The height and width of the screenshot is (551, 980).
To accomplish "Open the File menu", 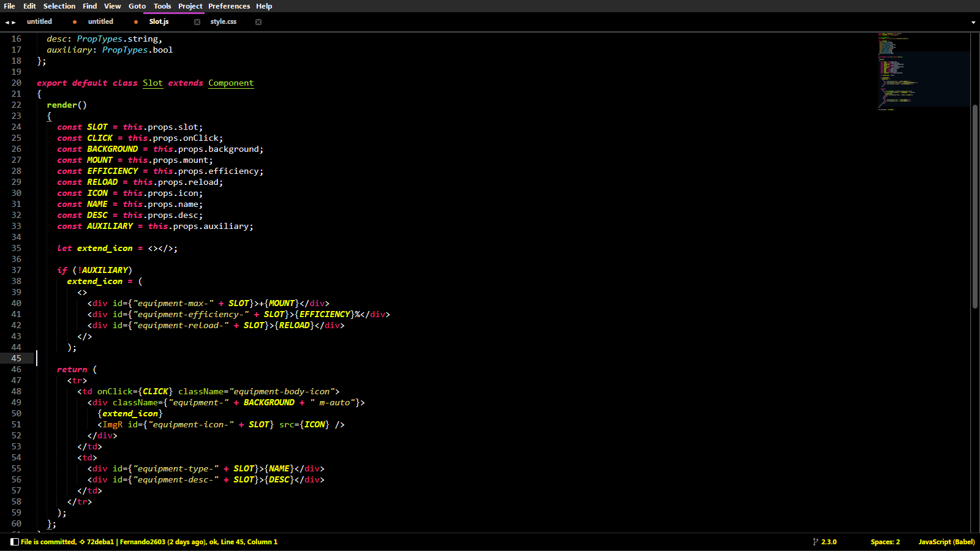I will pyautogui.click(x=9, y=6).
